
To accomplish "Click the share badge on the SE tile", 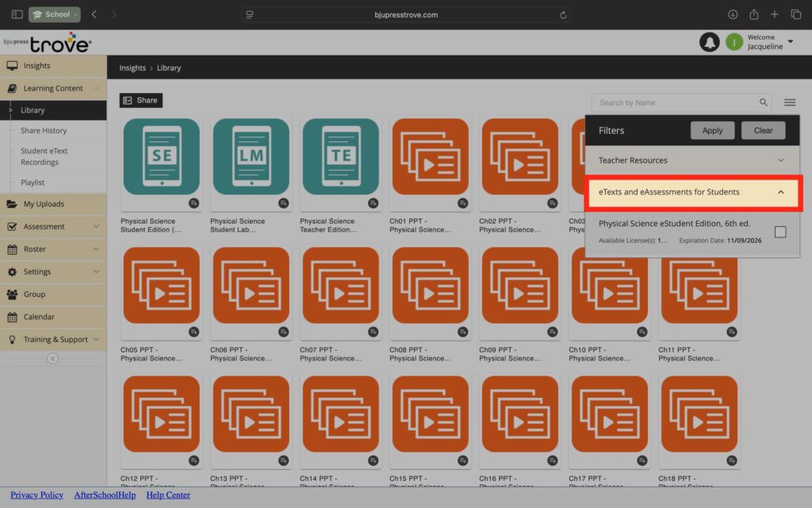I will coord(193,203).
